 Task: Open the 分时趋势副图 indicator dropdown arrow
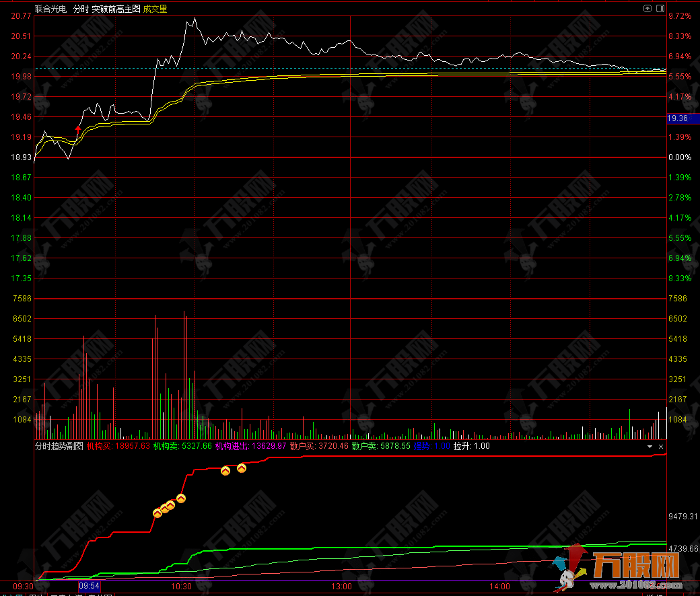tap(650, 447)
